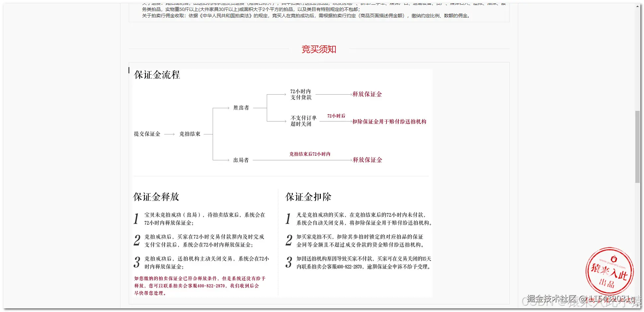The image size is (644, 312).
Task: Click the 释放保证金 red flowchart label
Action: click(x=367, y=94)
